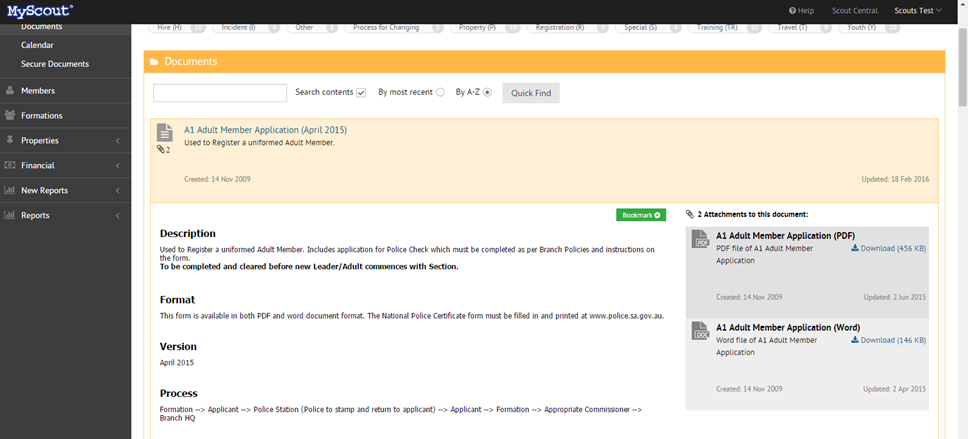Click the text 'Updated: 2 Jun 2015'
The image size is (968, 439).
pos(895,297)
